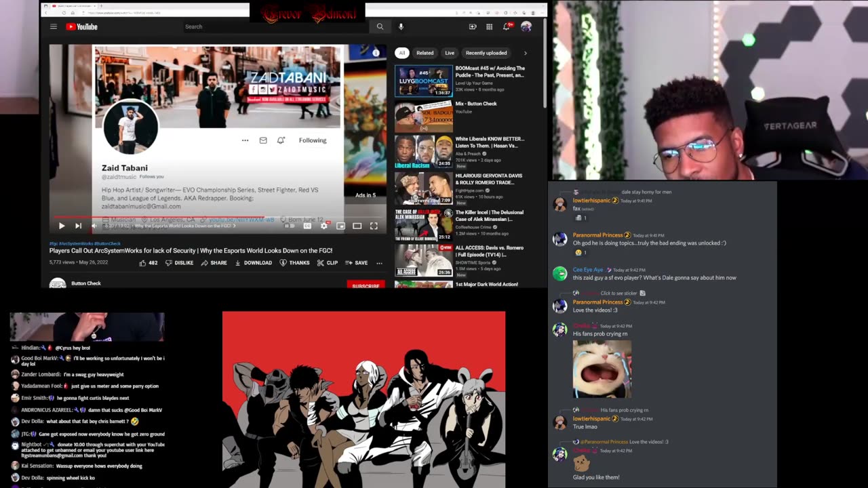This screenshot has height=488, width=868.
Task: Click the reaction under 'fax' message
Action: pyautogui.click(x=581, y=218)
